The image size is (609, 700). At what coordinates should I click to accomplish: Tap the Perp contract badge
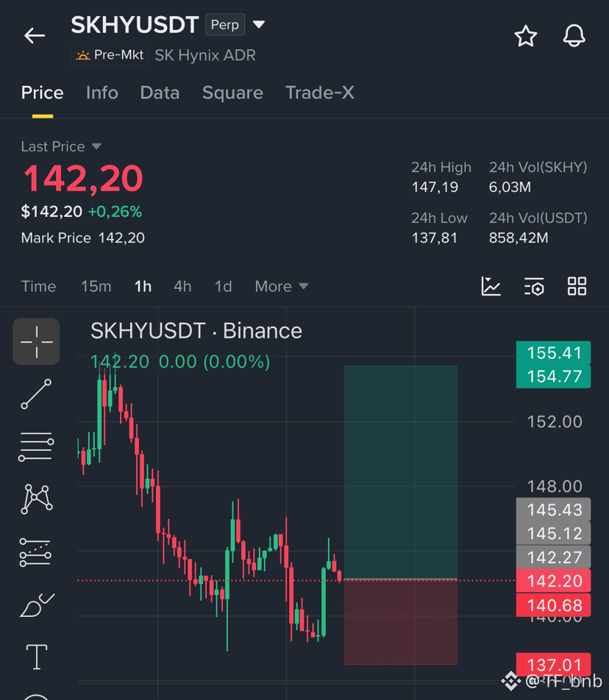[x=224, y=24]
